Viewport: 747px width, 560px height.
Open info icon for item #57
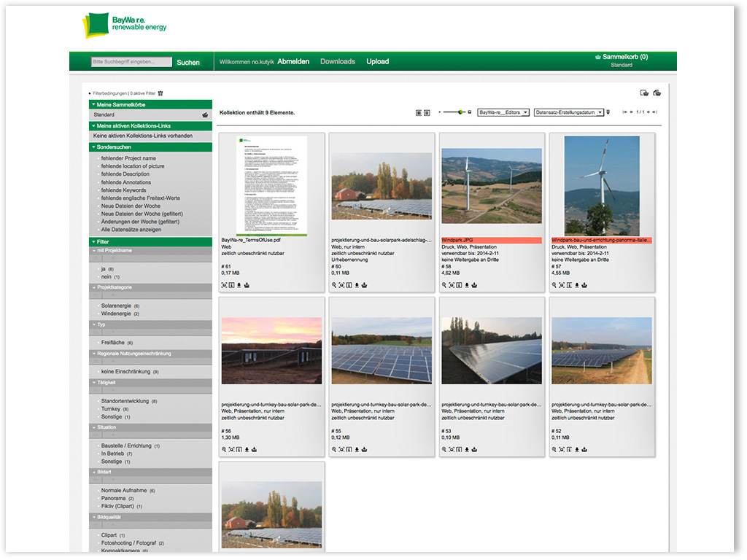tap(568, 285)
